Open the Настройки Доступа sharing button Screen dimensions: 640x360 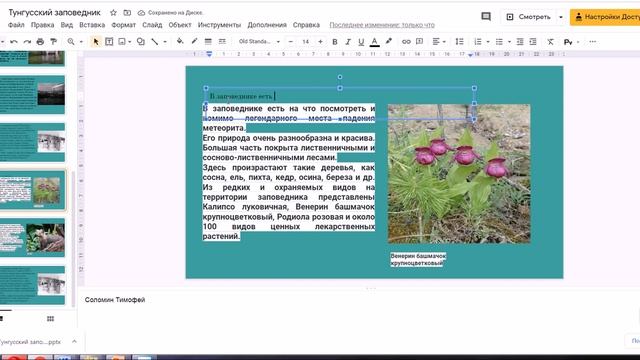pos(605,17)
